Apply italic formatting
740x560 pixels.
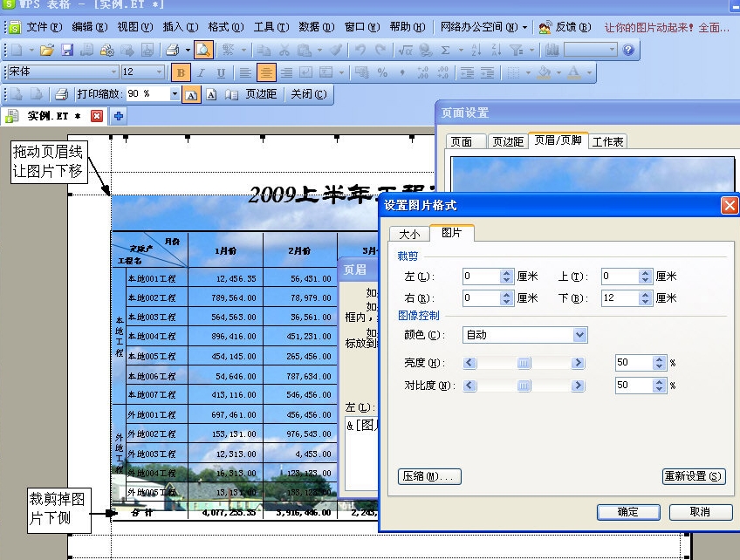[x=200, y=72]
